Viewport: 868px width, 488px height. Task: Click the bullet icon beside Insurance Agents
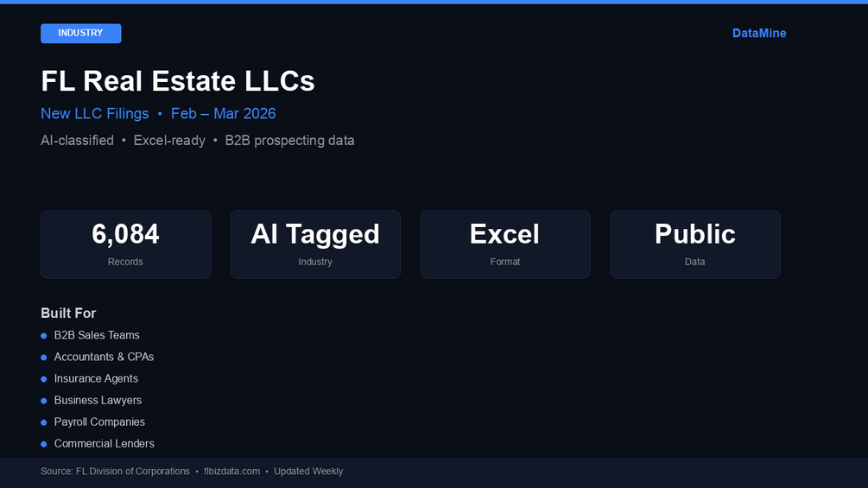tap(44, 379)
